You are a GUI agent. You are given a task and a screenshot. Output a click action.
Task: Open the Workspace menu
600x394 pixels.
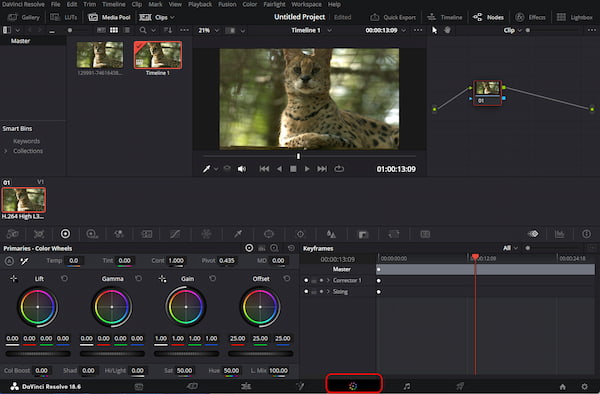tap(307, 4)
